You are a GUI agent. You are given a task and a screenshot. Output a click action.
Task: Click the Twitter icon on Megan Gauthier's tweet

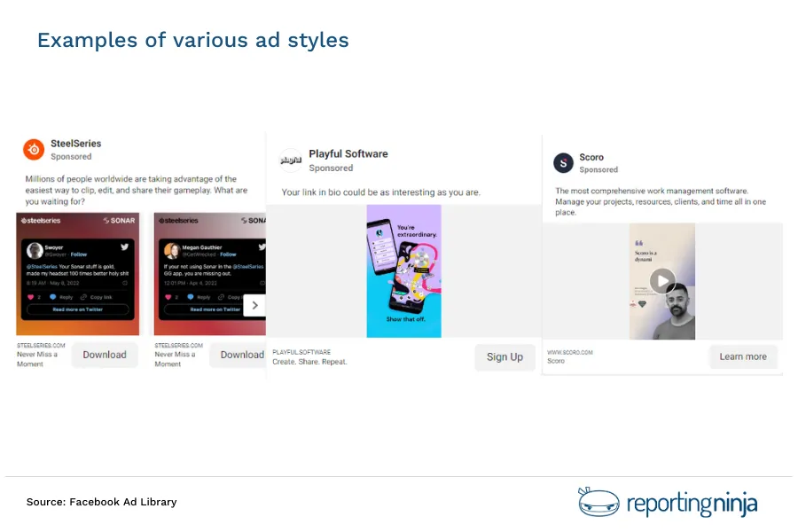coord(262,246)
